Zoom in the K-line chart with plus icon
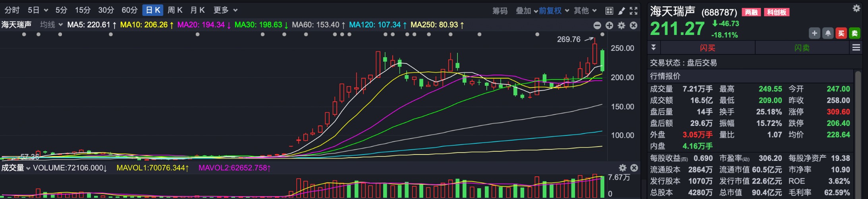868x199 pixels. [609, 25]
